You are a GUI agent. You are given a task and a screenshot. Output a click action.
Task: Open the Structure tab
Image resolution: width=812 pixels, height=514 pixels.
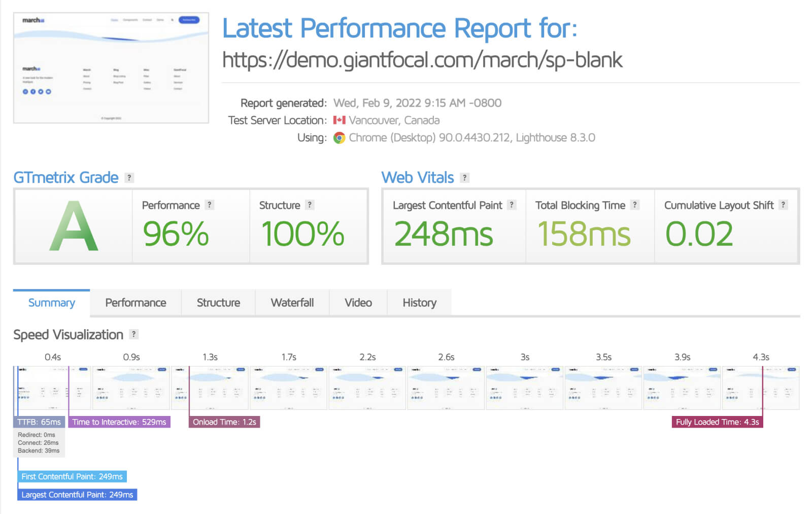[x=218, y=303]
